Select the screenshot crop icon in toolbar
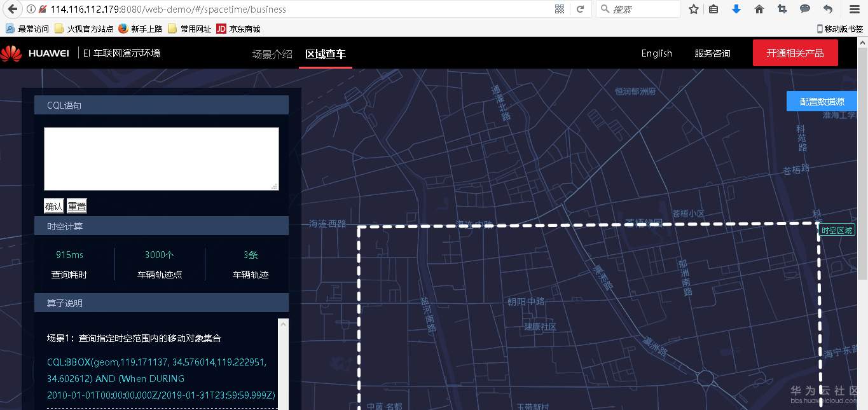This screenshot has width=868, height=410. [x=782, y=10]
